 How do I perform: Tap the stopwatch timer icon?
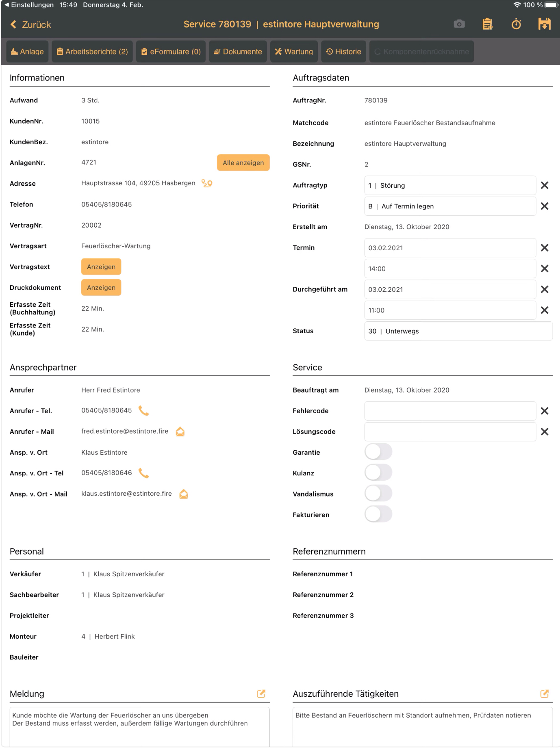click(516, 24)
